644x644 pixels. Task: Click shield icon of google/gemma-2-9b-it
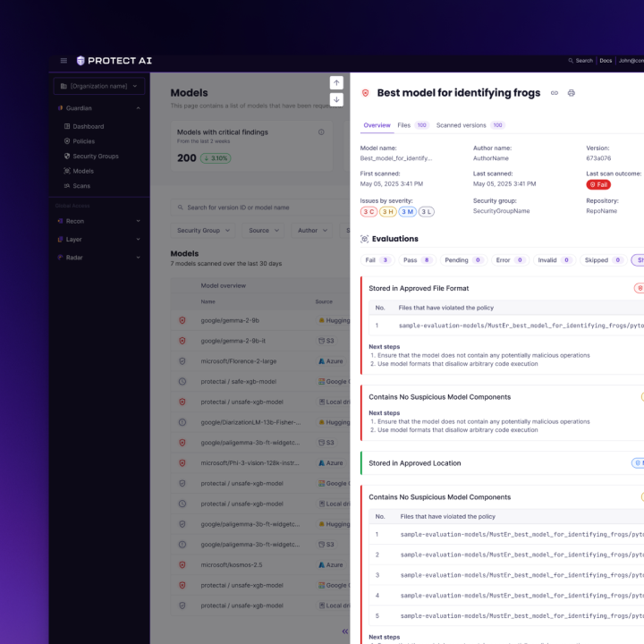(182, 341)
